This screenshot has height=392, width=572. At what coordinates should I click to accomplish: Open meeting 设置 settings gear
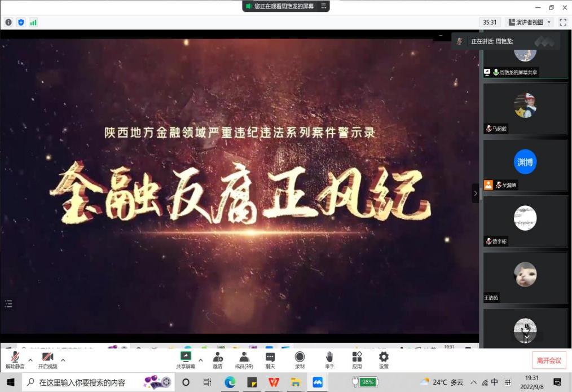(x=384, y=359)
